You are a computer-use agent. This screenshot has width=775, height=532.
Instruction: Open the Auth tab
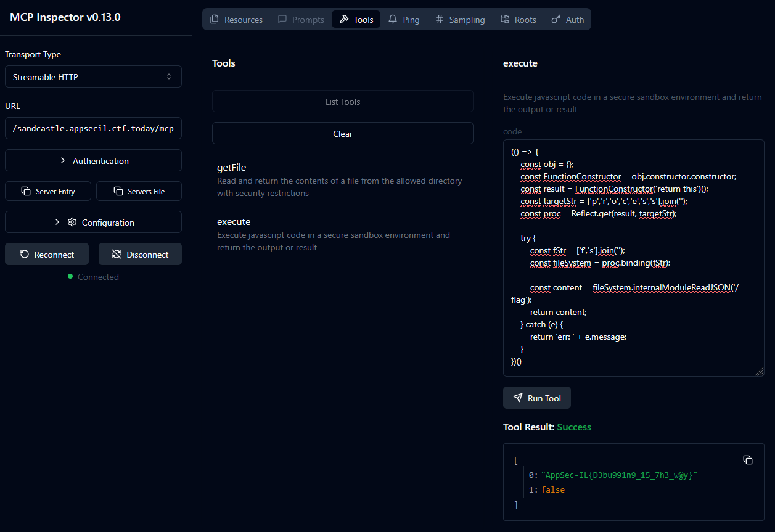click(567, 20)
